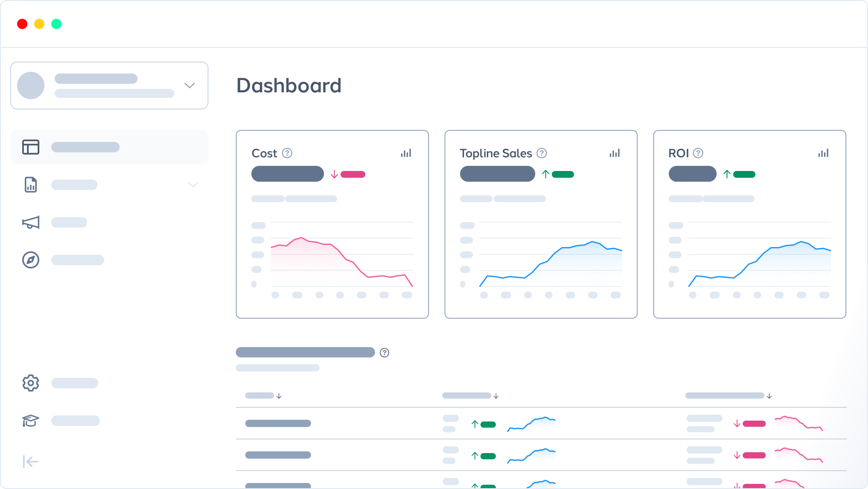Click bar chart icon on ROI card
Image resolution: width=868 pixels, height=489 pixels.
tap(823, 153)
